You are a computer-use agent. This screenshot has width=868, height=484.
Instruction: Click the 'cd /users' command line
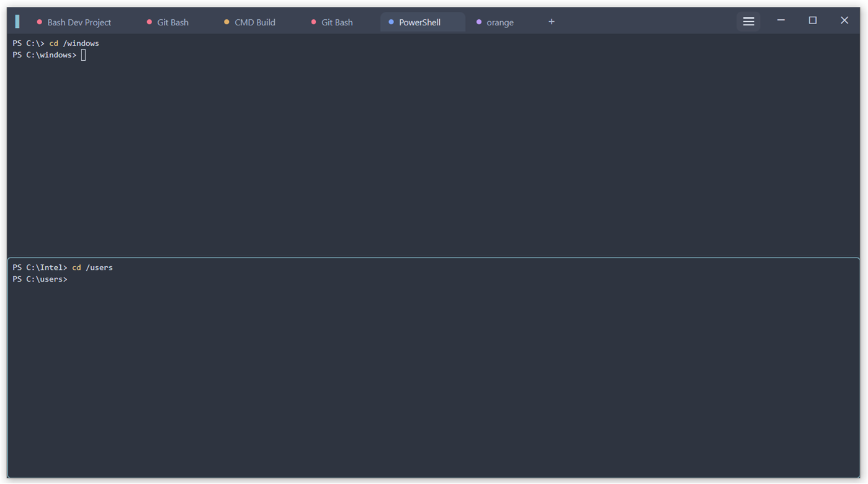point(63,267)
